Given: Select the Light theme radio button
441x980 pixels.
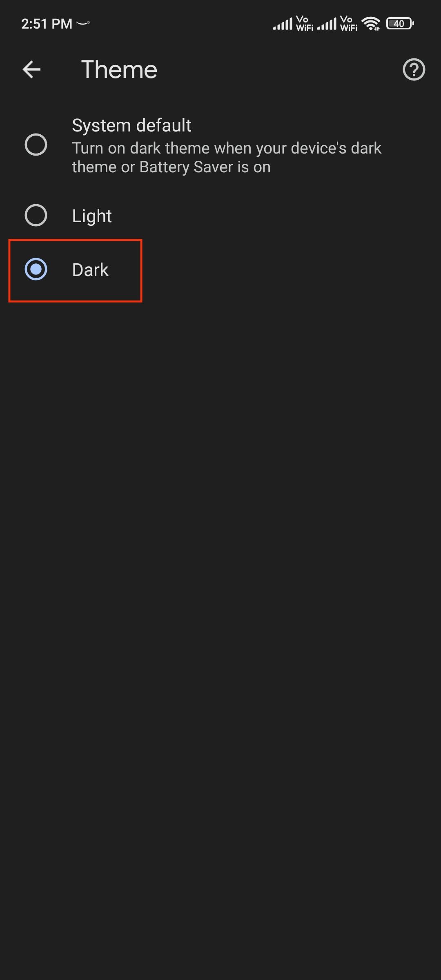Looking at the screenshot, I should tap(36, 215).
